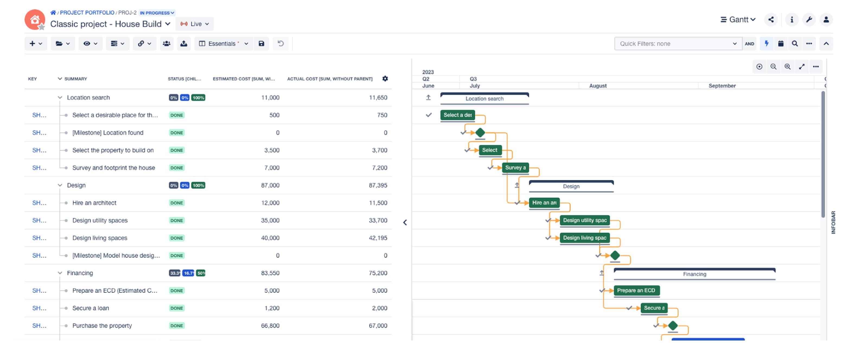
Task: Open the INFOBAR side panel
Action: point(833,223)
